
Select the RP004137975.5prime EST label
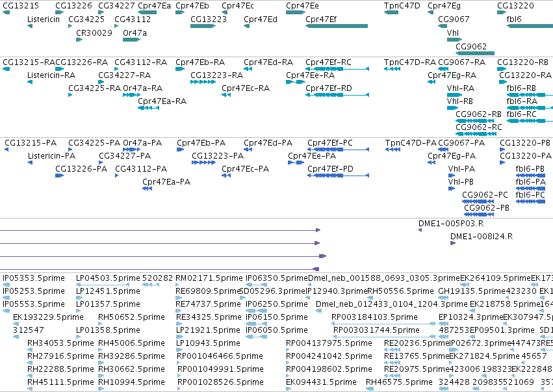click(x=329, y=343)
